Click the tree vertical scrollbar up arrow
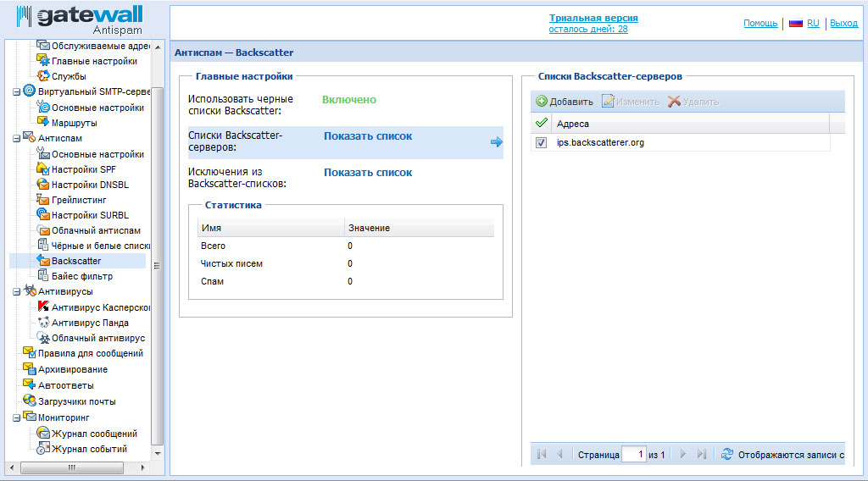Screen dimensions: 868x481 [158, 47]
